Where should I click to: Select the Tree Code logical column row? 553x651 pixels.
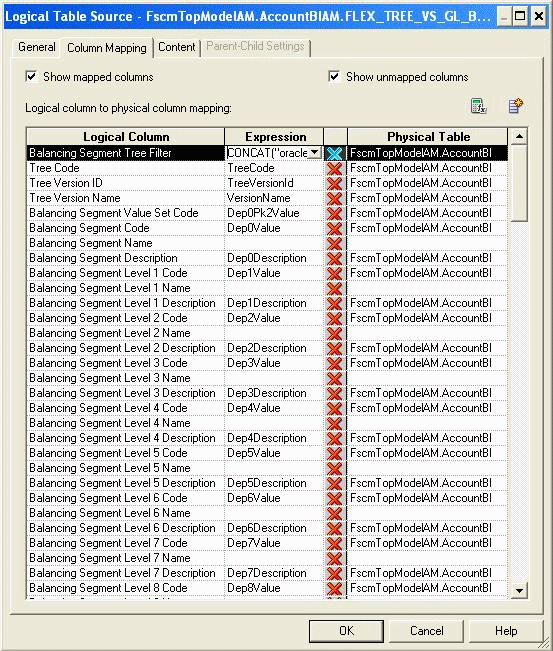pos(125,168)
